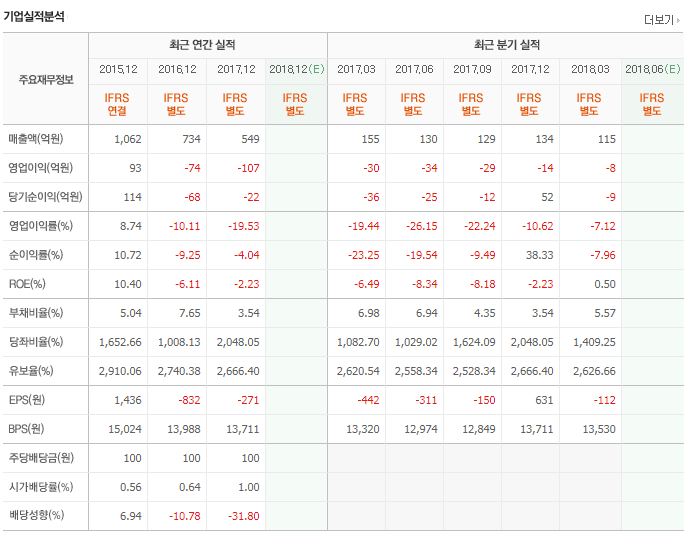The height and width of the screenshot is (536, 692).
Task: Select the 2,626.66 reserve ratio value
Action: pyautogui.click(x=594, y=371)
